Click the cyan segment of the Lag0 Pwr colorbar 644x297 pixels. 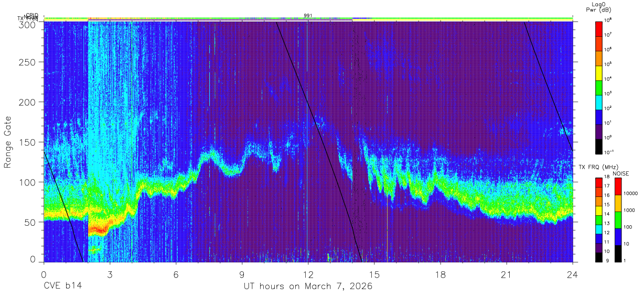[598, 102]
